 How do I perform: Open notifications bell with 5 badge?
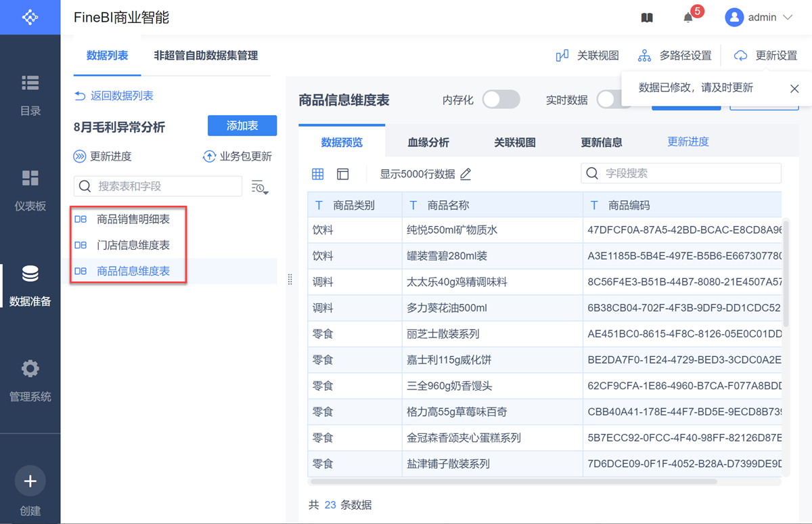pos(688,18)
